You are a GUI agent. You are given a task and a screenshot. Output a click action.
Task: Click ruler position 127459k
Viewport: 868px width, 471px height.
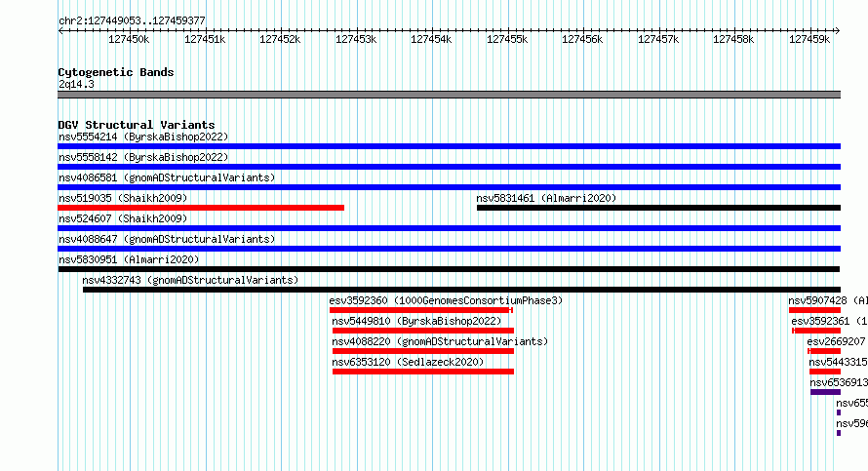(809, 39)
